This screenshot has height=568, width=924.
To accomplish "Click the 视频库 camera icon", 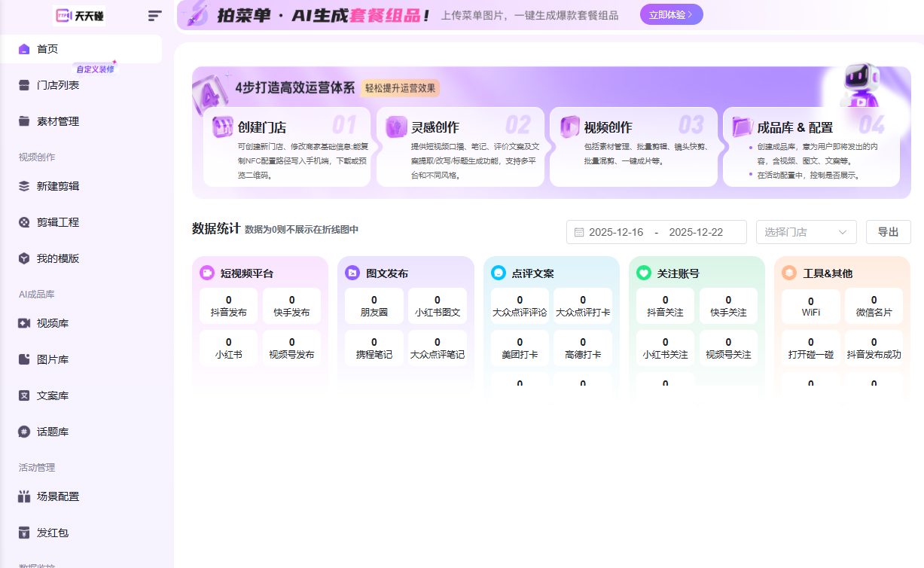I will (x=24, y=323).
